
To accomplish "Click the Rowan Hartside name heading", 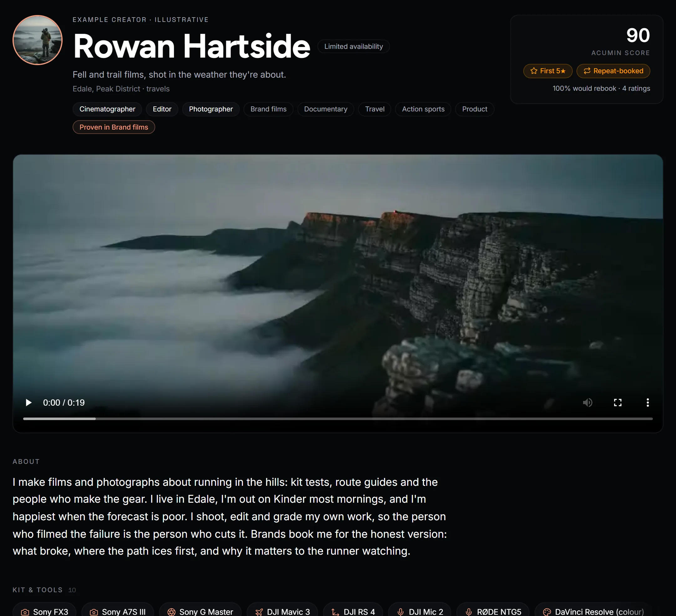I will click(x=192, y=46).
